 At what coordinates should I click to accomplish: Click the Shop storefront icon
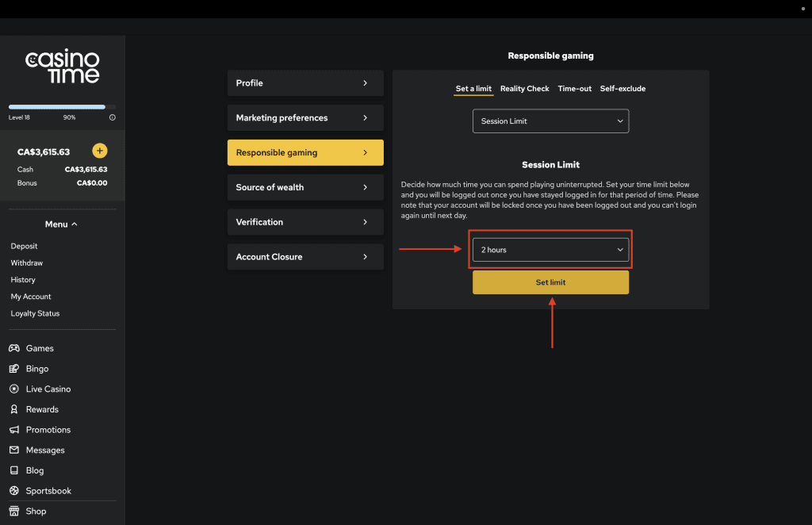click(14, 511)
